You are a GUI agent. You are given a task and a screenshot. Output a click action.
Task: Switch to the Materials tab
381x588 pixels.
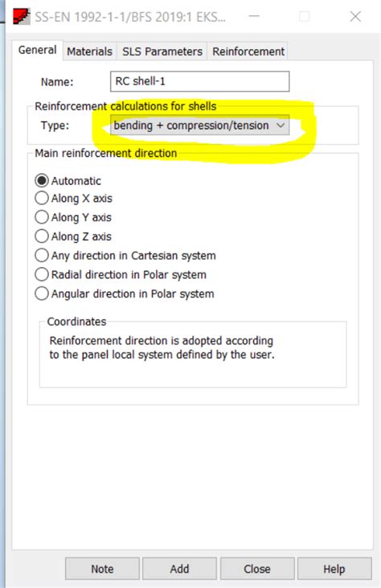pyautogui.click(x=89, y=51)
